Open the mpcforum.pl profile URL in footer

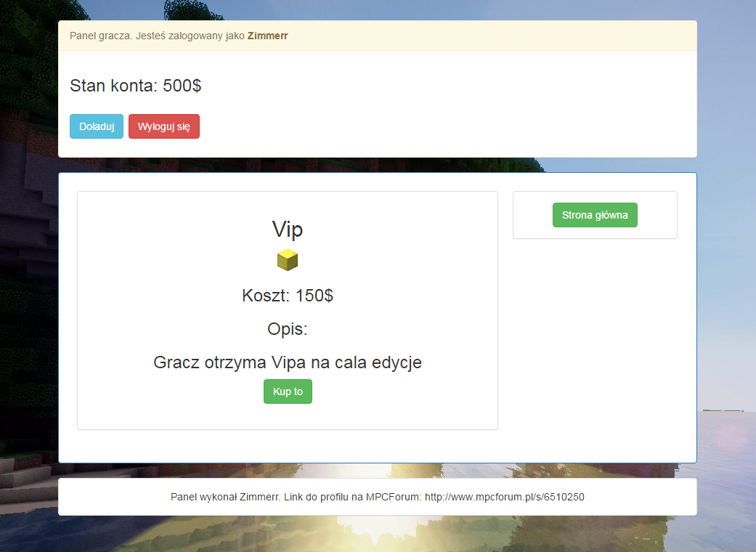pyautogui.click(x=504, y=497)
